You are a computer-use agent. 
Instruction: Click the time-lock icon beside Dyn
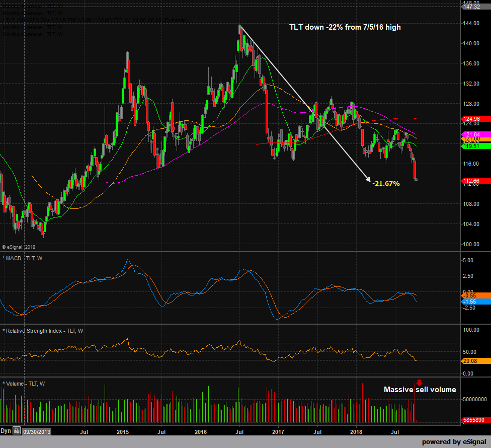point(17,431)
